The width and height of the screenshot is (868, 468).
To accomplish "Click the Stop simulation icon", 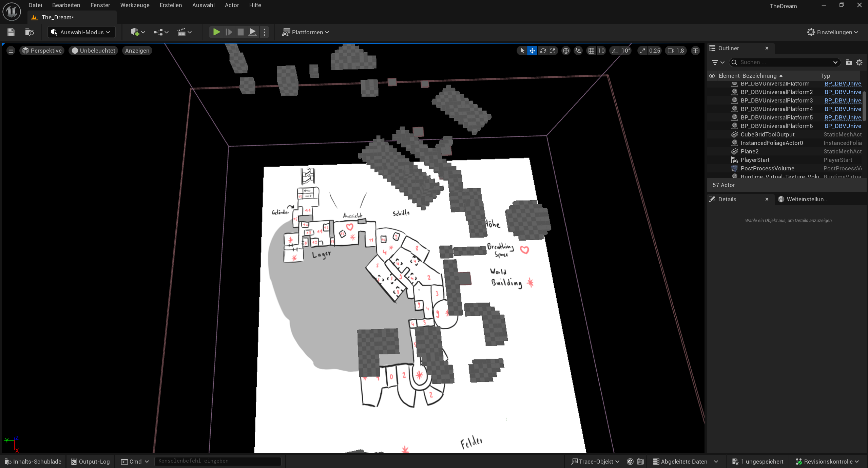I will tap(240, 32).
